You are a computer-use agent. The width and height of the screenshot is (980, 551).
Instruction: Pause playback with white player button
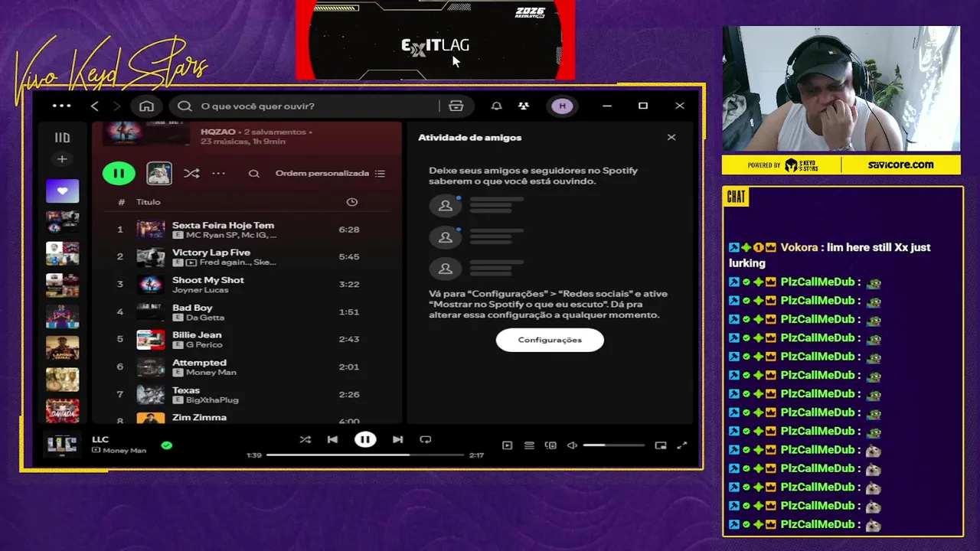365,439
